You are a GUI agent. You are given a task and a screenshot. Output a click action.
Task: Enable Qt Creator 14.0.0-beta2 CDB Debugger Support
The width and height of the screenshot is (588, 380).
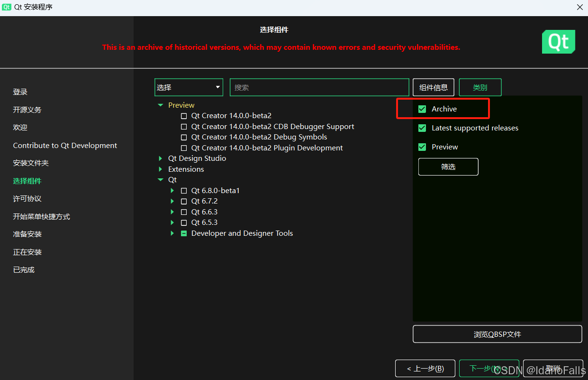[x=184, y=127]
